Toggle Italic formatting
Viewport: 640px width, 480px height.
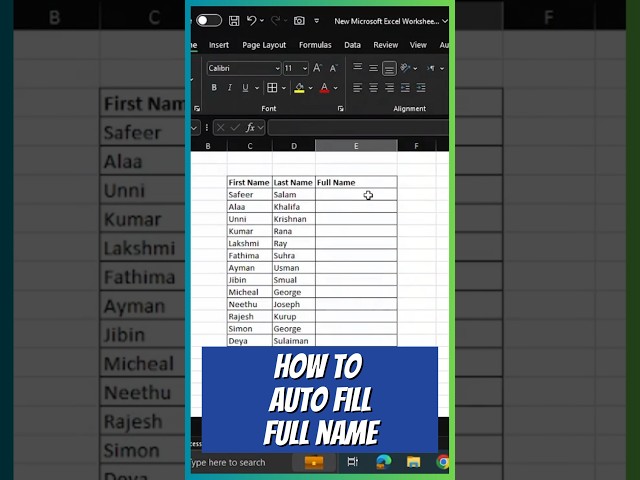229,88
